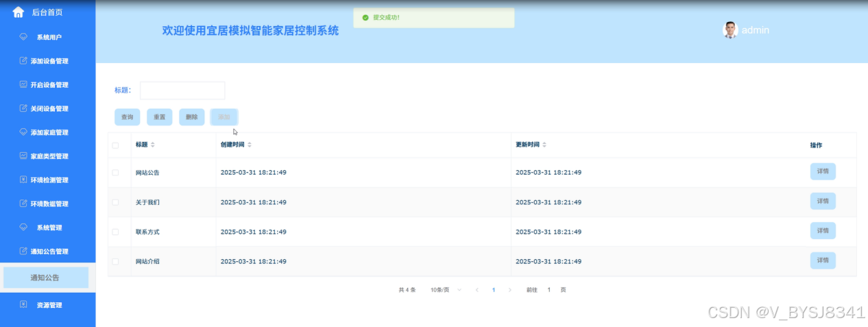This screenshot has width=868, height=327.
Task: Open 详情 for 网站公告 row
Action: [x=823, y=171]
